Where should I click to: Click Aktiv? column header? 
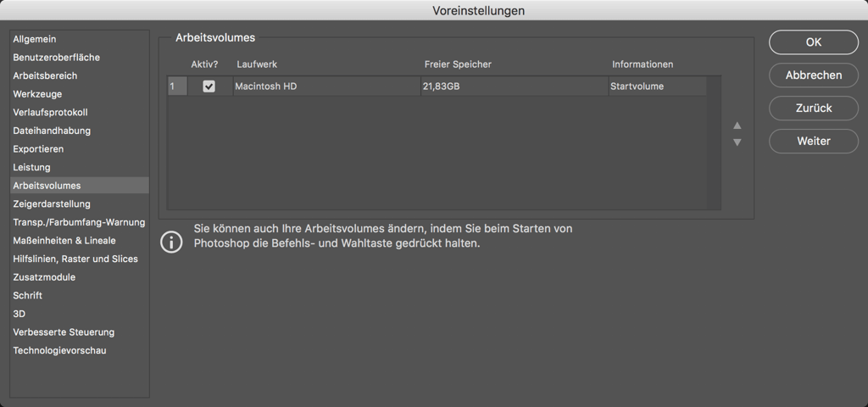pyautogui.click(x=205, y=64)
